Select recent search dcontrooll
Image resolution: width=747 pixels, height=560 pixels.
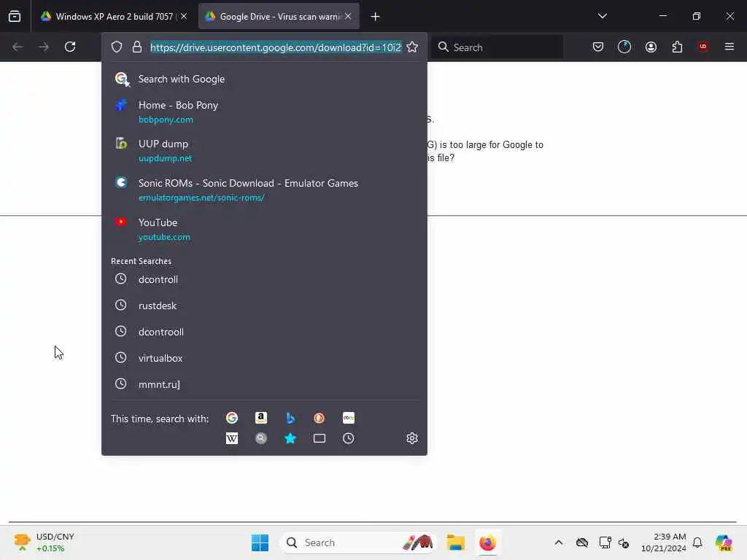click(x=264, y=332)
